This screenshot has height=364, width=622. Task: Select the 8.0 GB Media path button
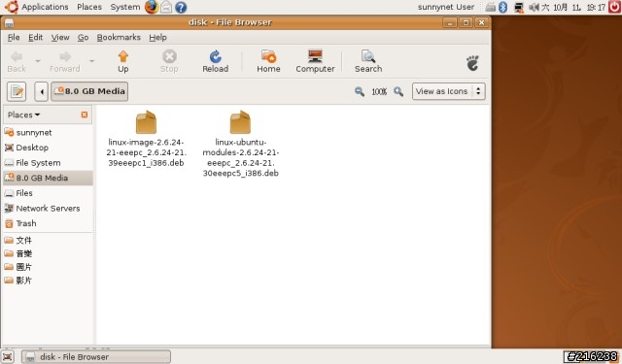pos(89,91)
